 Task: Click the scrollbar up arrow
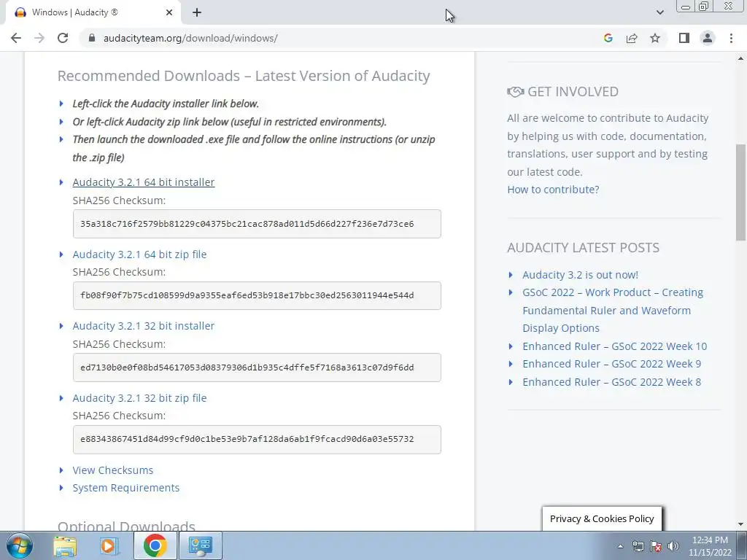tap(740, 59)
